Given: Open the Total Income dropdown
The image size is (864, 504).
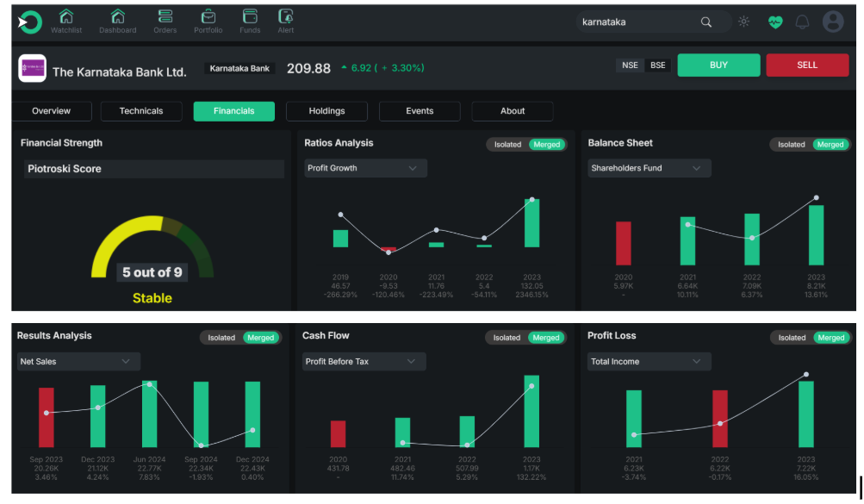Looking at the screenshot, I should (650, 361).
